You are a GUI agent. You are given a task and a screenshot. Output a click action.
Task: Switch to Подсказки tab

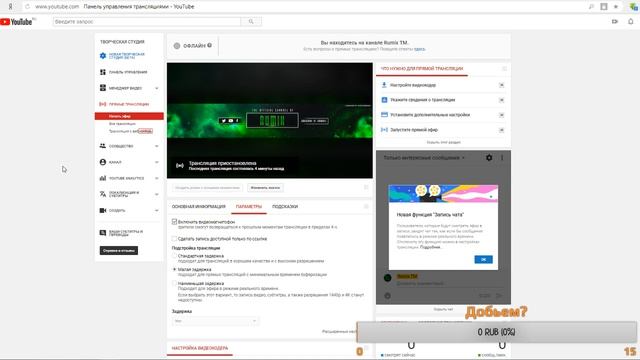(x=285, y=207)
